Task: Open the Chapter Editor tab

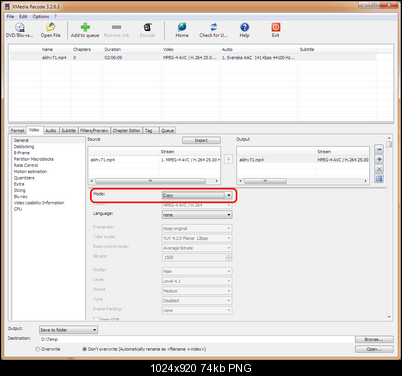Action: coord(126,130)
